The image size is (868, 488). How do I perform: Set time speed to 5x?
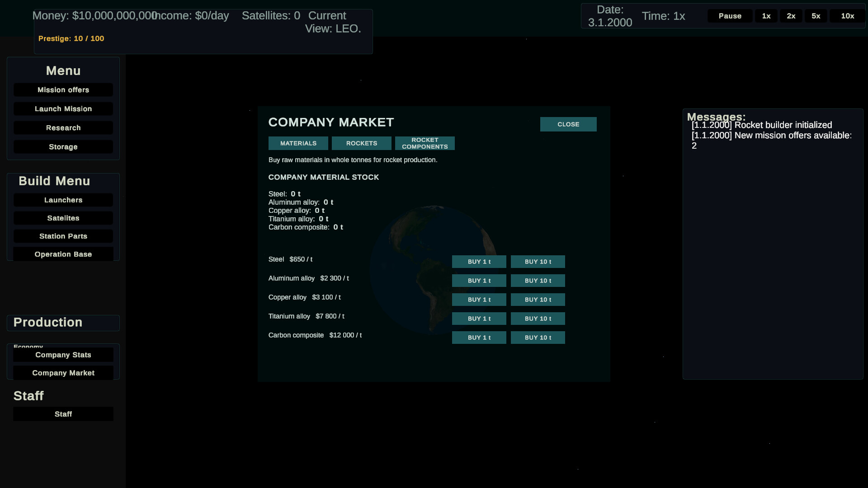(816, 16)
